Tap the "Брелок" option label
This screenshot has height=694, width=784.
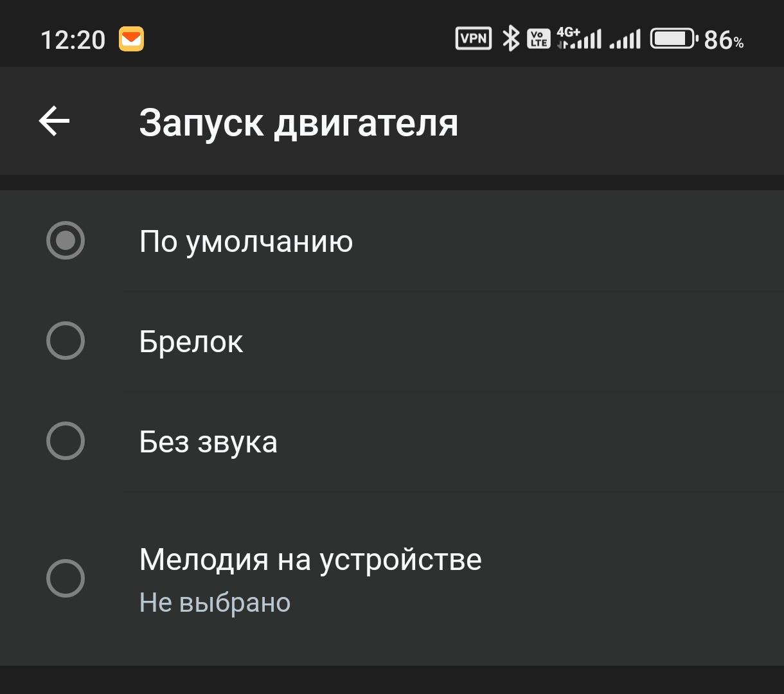coord(191,342)
